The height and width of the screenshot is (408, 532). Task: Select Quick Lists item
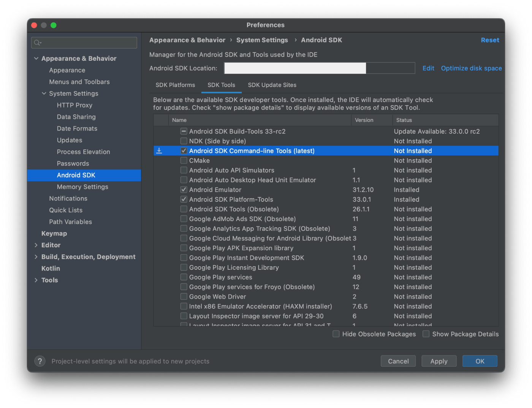click(66, 210)
